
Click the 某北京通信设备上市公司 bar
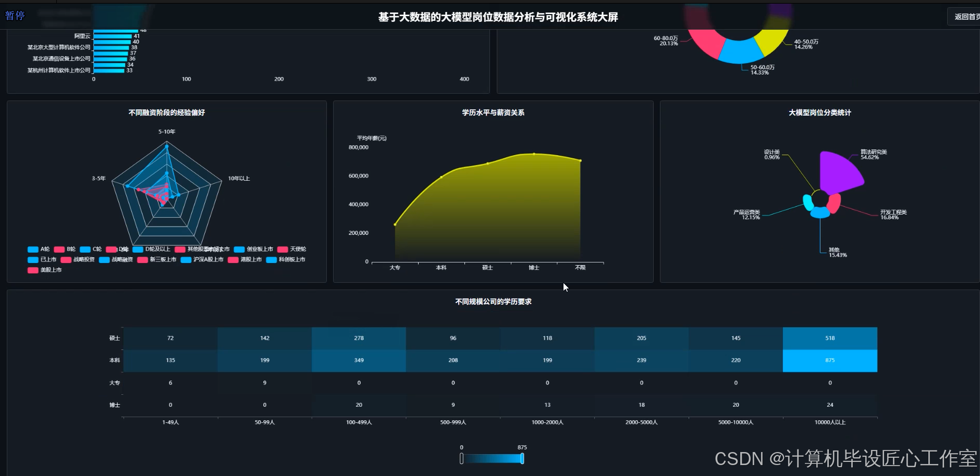click(111, 59)
